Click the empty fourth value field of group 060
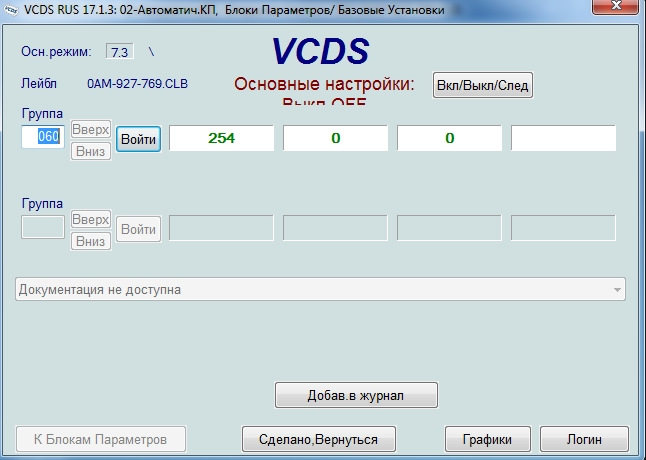Image resolution: width=646 pixels, height=460 pixels. point(564,138)
